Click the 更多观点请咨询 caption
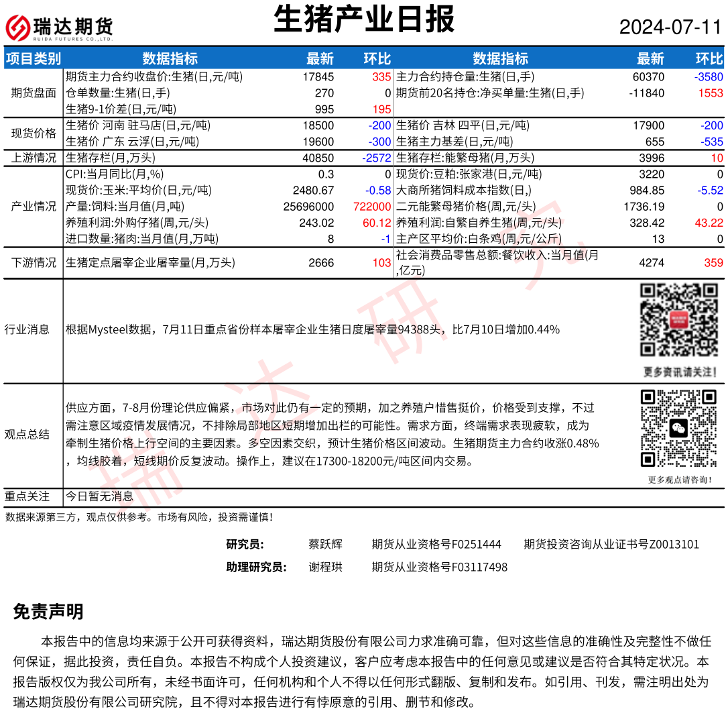This screenshot has height=711, width=728. [679, 480]
